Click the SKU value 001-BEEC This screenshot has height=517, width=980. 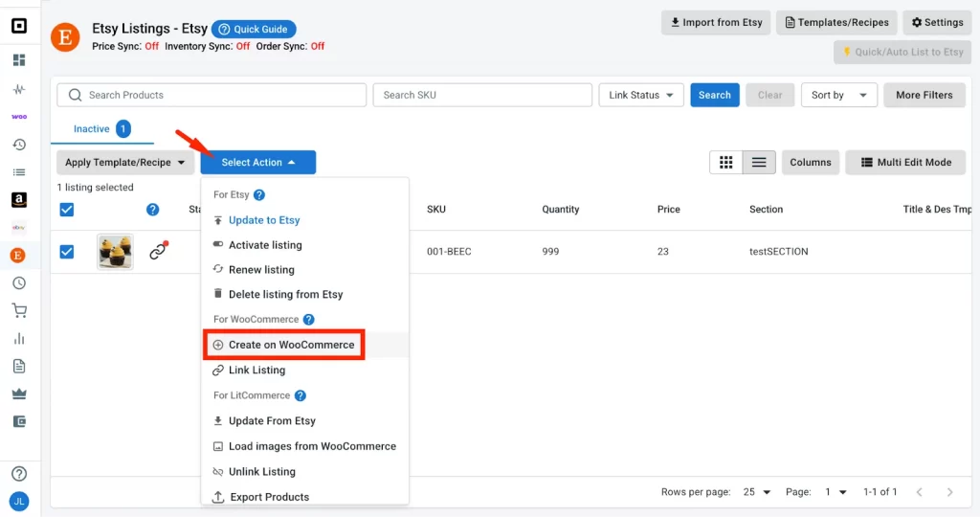tap(449, 251)
